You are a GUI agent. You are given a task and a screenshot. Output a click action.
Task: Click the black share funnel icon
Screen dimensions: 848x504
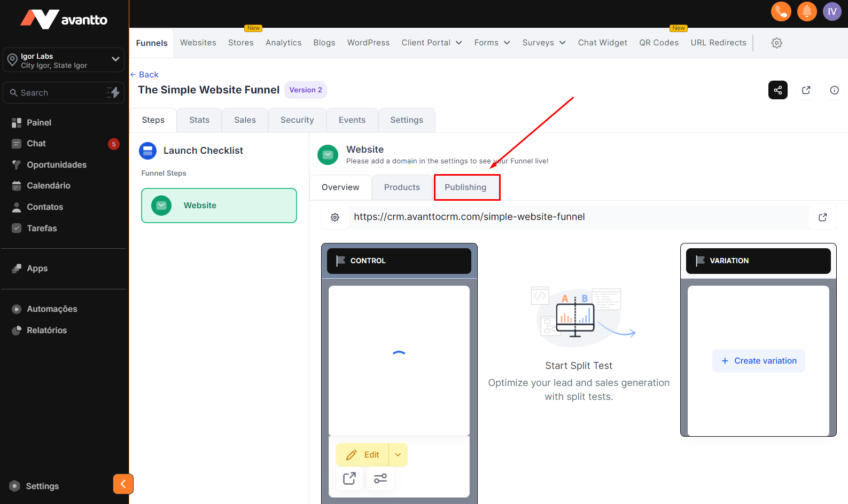[x=777, y=90]
